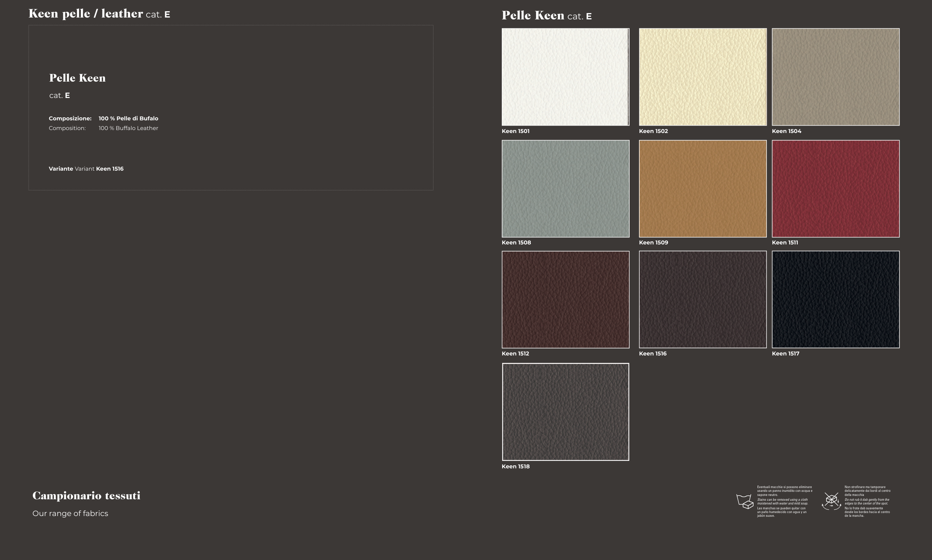932x560 pixels.
Task: Click the Keen 1501 label text
Action: click(515, 131)
